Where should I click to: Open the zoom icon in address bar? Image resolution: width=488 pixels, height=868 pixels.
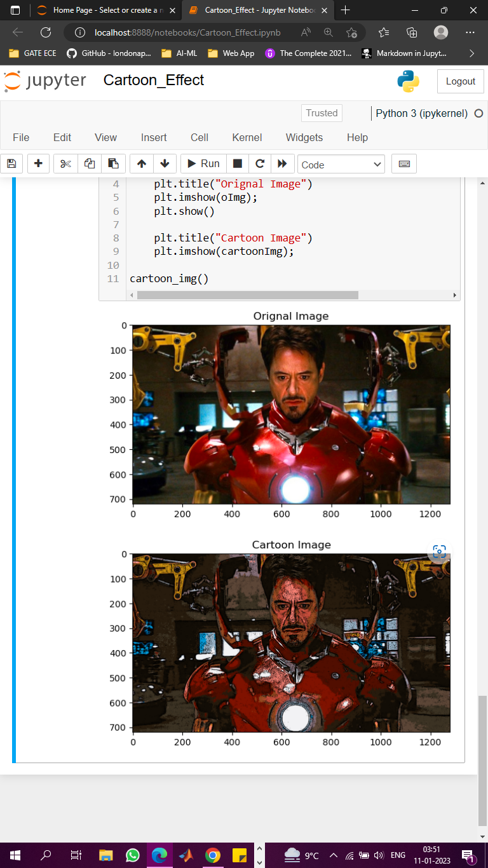click(329, 32)
